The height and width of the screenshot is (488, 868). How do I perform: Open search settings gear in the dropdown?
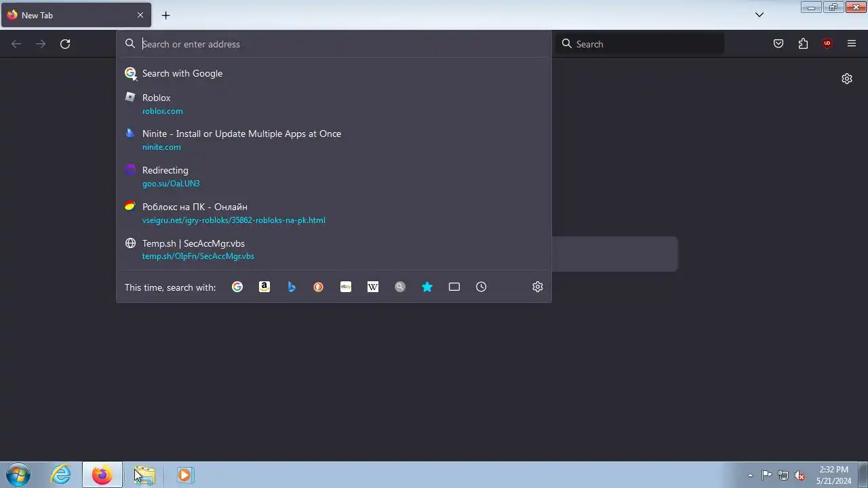click(x=538, y=287)
